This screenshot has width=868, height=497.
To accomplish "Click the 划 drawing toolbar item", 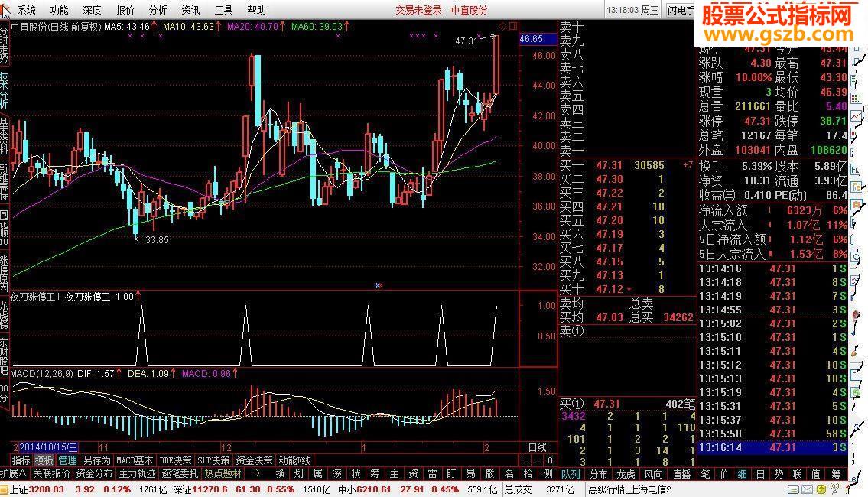I will [x=299, y=474].
